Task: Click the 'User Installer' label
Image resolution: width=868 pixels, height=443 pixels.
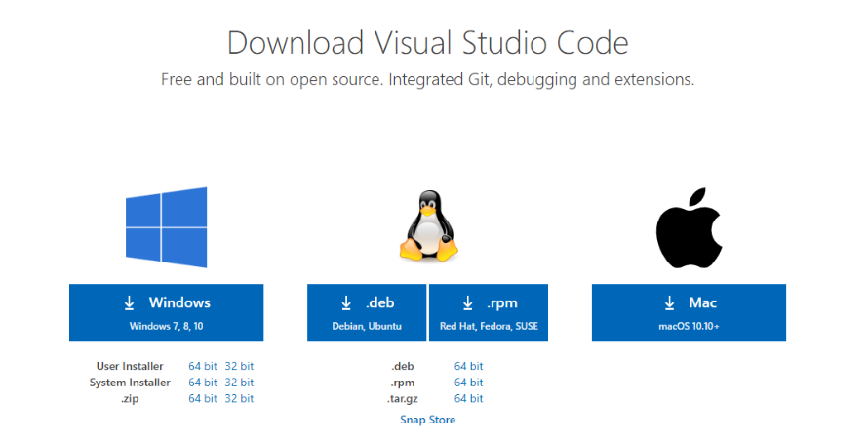Action: point(130,366)
